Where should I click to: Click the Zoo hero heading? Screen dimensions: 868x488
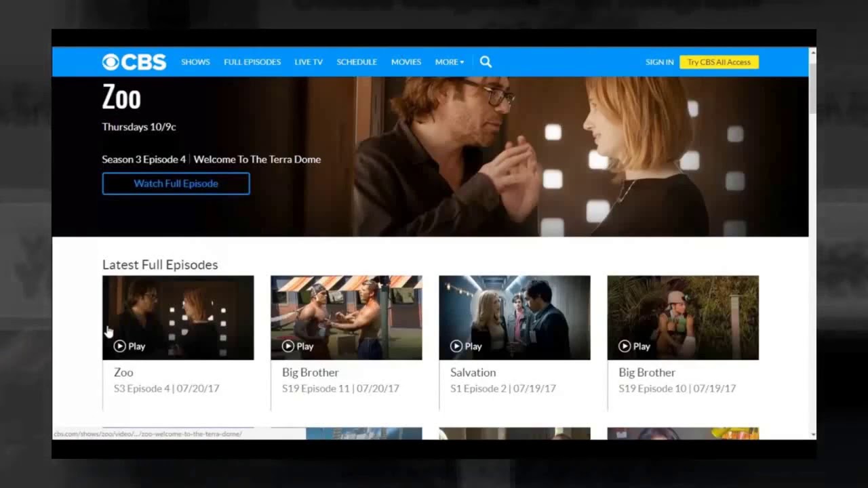pos(121,98)
